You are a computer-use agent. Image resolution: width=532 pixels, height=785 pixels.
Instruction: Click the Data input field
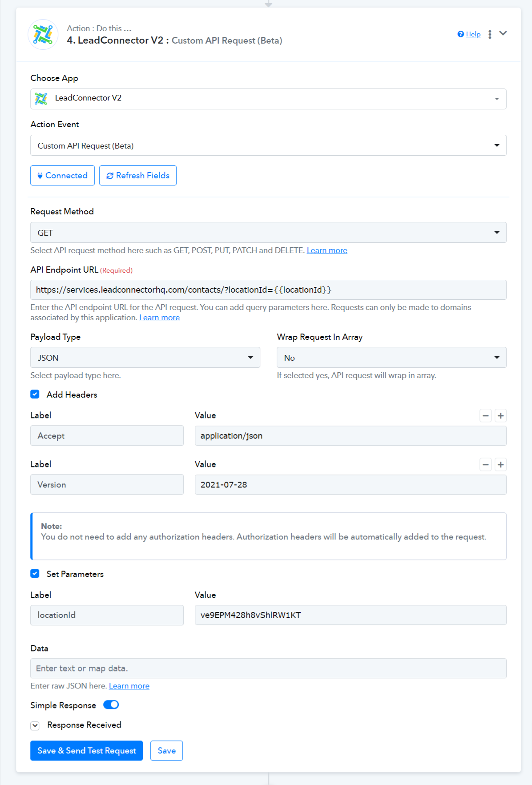click(x=268, y=668)
